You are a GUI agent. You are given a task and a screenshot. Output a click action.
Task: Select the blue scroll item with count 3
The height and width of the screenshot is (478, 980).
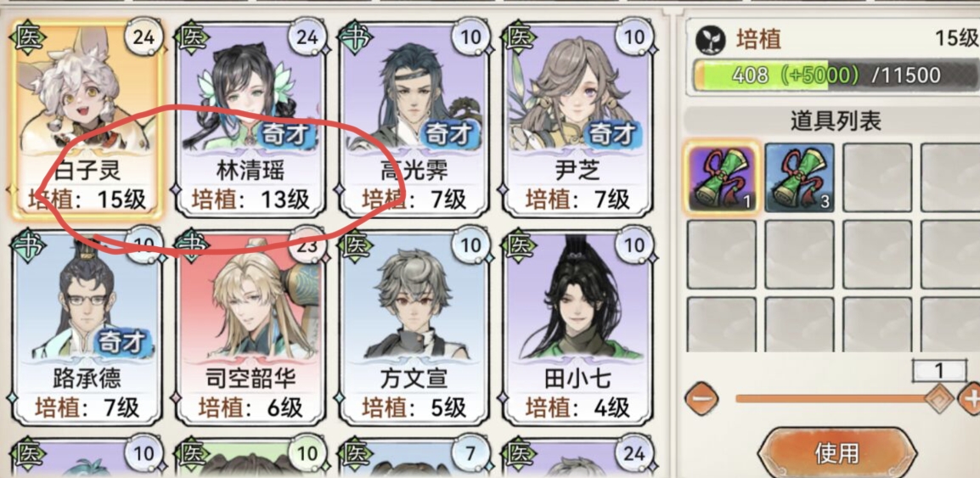coord(799,177)
